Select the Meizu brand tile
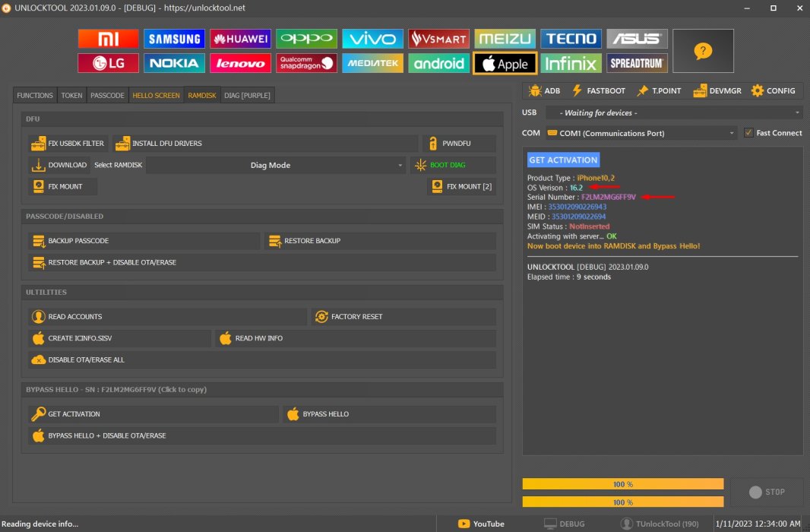Viewport: 810px width, 532px height. (x=505, y=39)
